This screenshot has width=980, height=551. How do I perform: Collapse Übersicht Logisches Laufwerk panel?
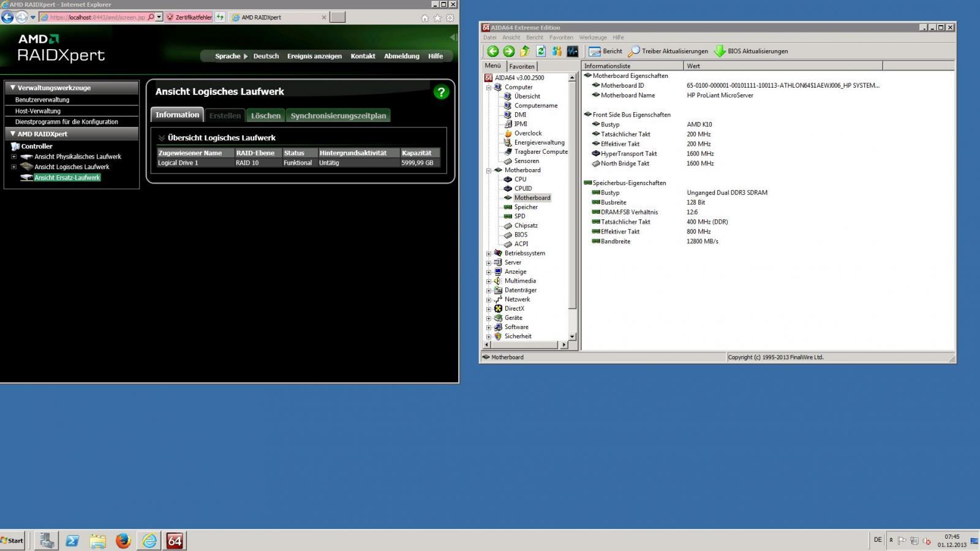[x=162, y=138]
